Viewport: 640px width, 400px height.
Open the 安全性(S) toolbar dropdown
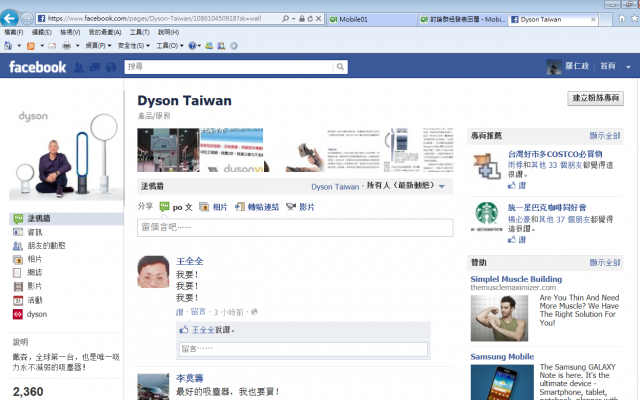click(x=134, y=46)
